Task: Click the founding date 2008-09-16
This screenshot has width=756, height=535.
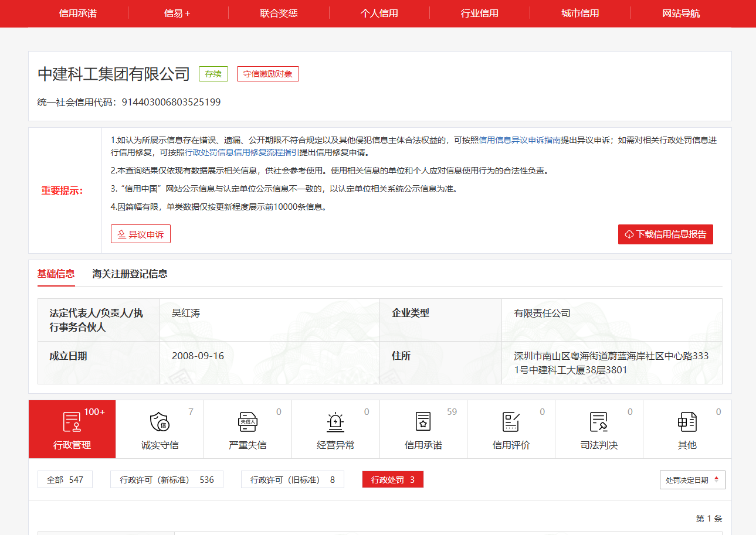Action: coord(198,356)
